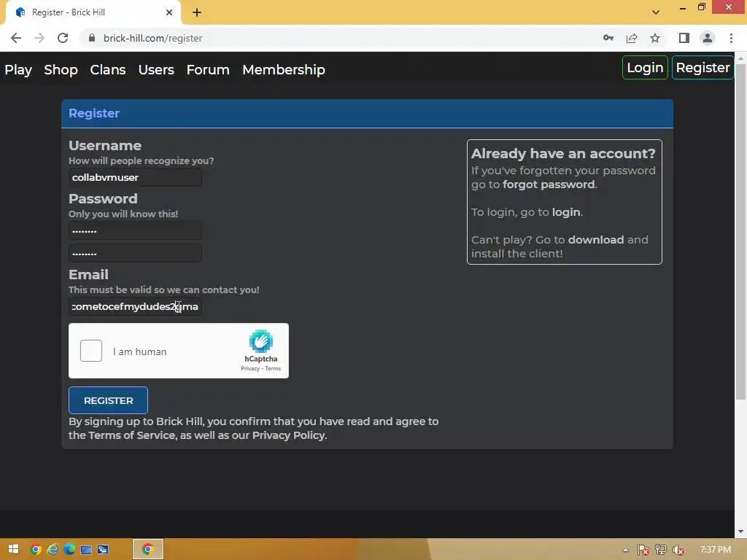Screen dimensions: 747x560
Task: Toggle the browser side panel icon
Action: point(684,38)
